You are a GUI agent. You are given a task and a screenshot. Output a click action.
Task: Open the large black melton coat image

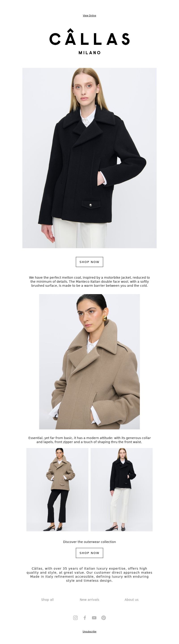click(x=89, y=158)
